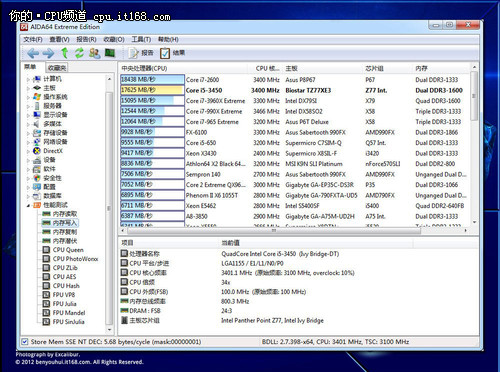Select the 设备 devices node icon
This screenshot has width=500, height=372.
(x=37, y=160)
